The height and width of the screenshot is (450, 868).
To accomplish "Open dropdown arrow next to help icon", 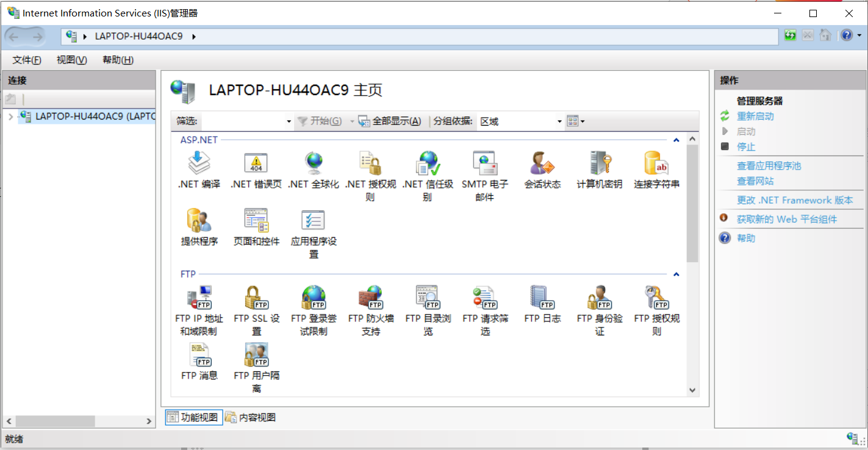I will [859, 35].
